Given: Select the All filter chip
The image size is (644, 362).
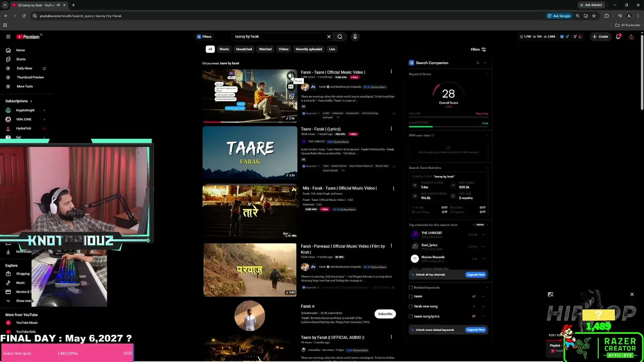Looking at the screenshot, I should (210, 49).
